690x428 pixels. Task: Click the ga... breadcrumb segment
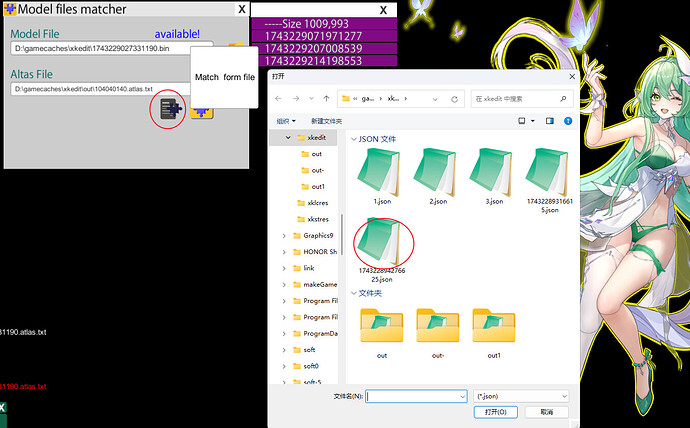coord(367,99)
